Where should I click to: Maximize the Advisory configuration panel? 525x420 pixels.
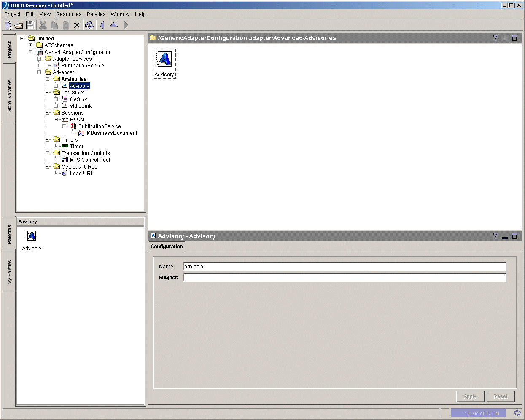pyautogui.click(x=514, y=236)
